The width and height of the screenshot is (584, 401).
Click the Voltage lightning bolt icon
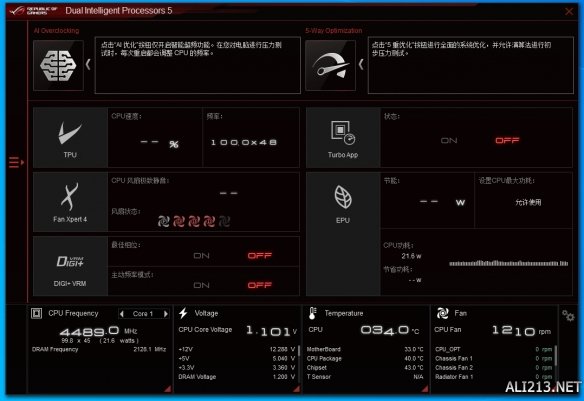(183, 313)
